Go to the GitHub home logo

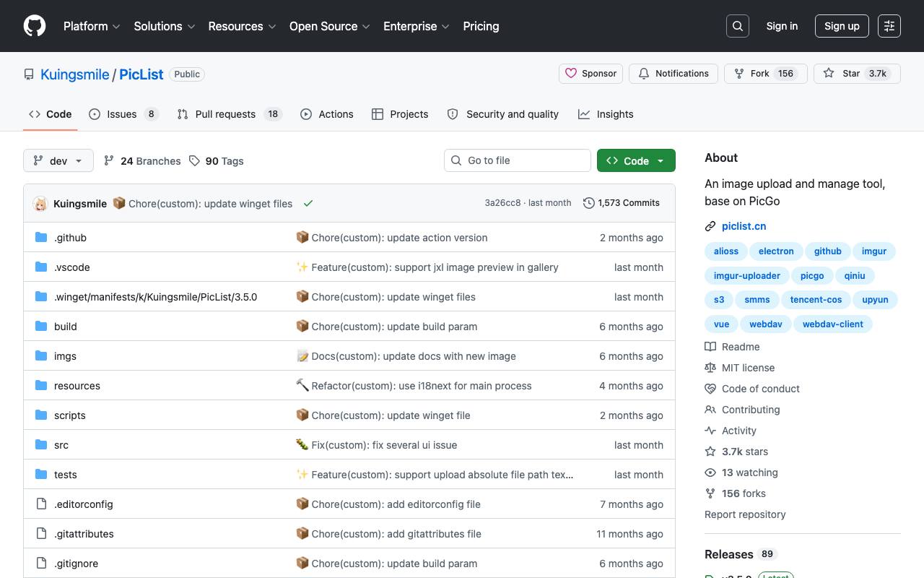[x=35, y=26]
